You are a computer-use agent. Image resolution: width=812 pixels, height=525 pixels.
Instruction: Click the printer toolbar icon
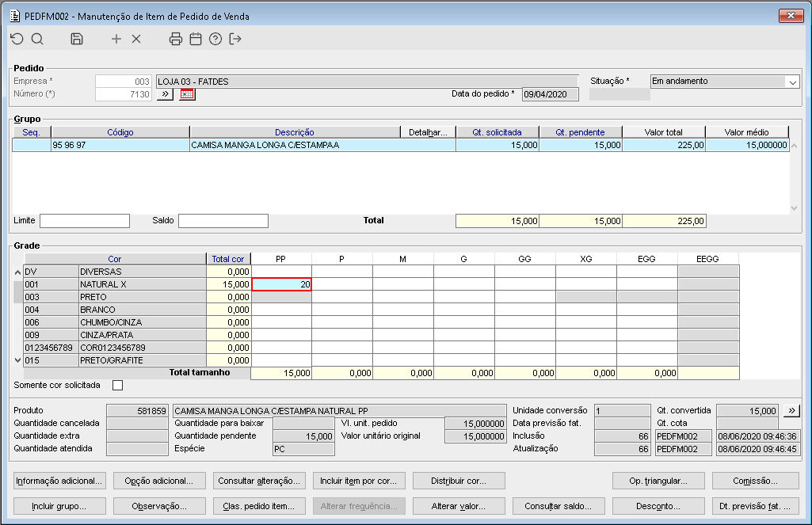click(176, 39)
